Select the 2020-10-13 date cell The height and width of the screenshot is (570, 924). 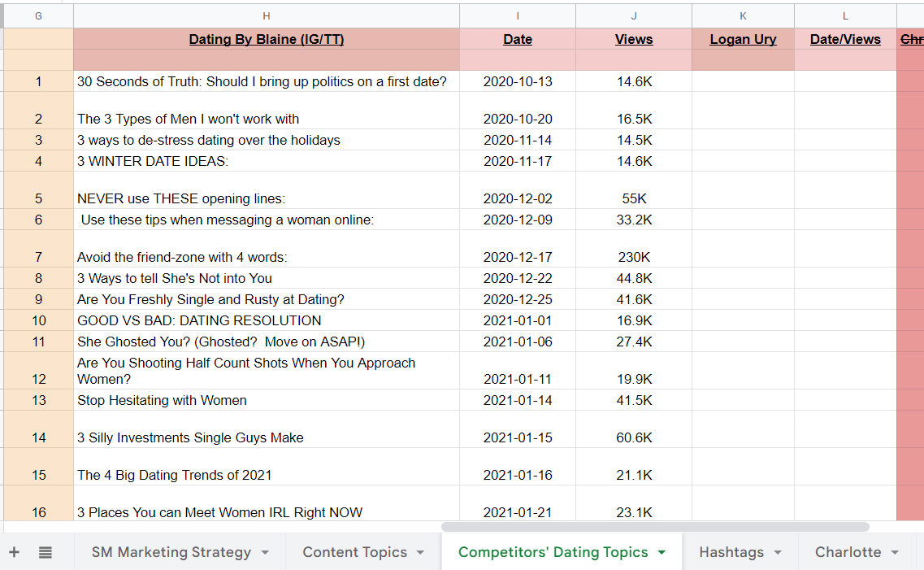coord(518,81)
